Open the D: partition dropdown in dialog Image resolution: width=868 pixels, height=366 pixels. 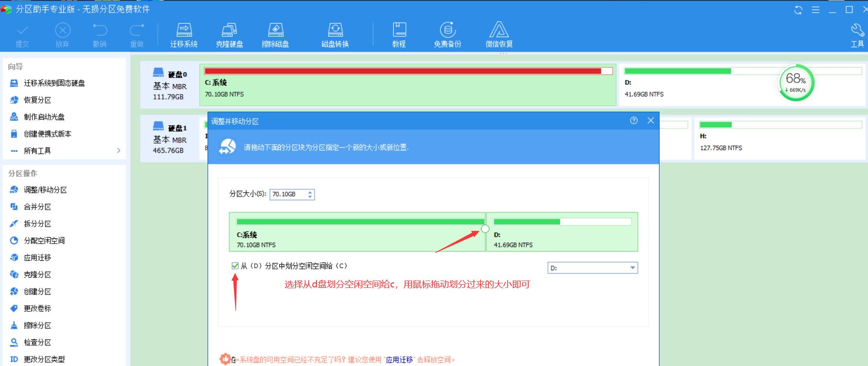pyautogui.click(x=593, y=268)
